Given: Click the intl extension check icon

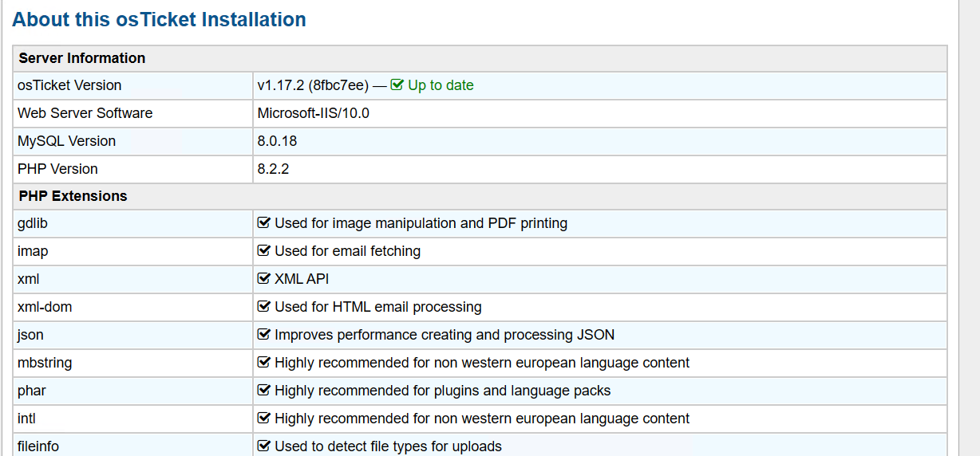Looking at the screenshot, I should pyautogui.click(x=264, y=419).
